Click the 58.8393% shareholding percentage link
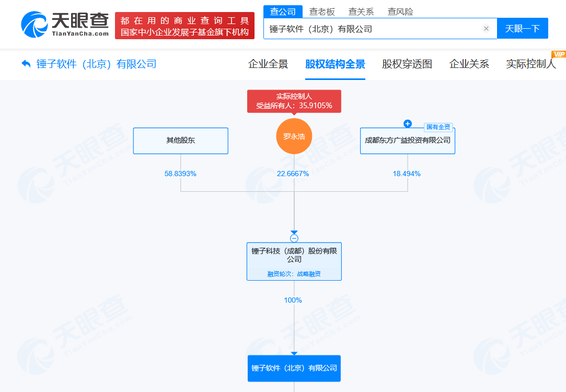 click(x=180, y=174)
